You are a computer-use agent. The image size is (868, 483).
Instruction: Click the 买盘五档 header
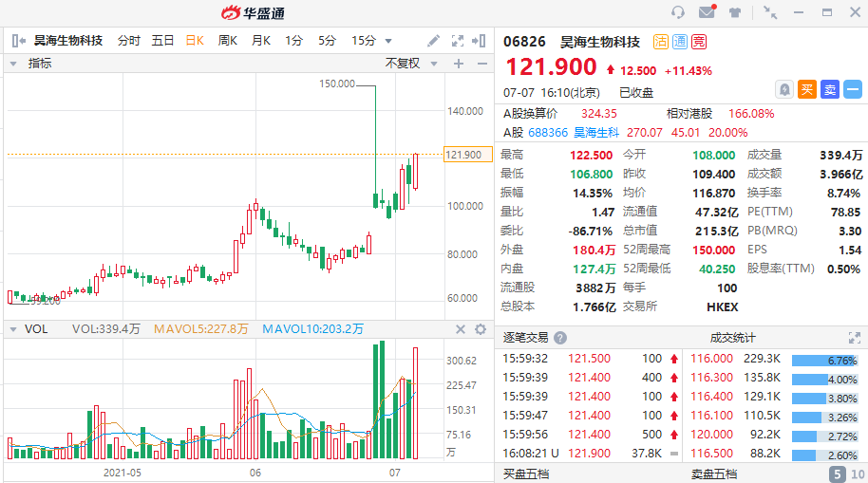526,474
